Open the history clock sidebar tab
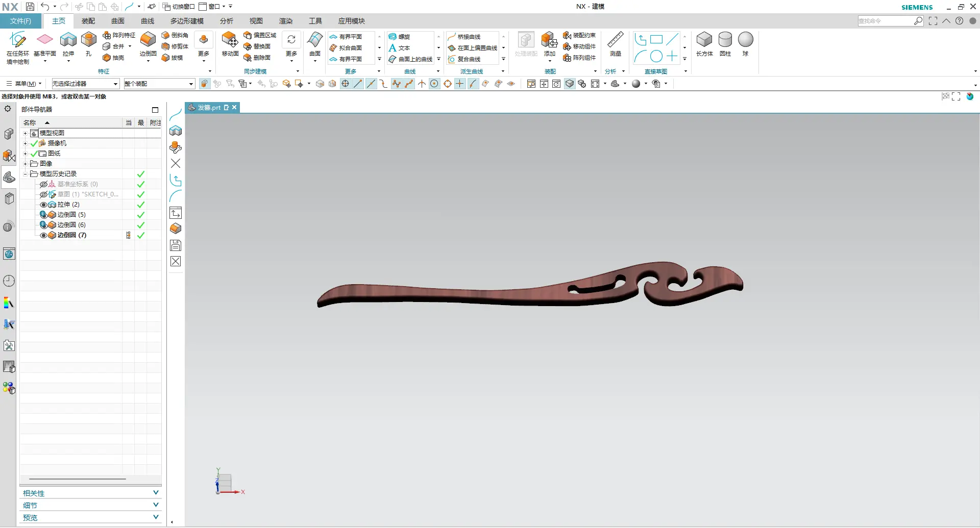The height and width of the screenshot is (528, 980). (9, 281)
